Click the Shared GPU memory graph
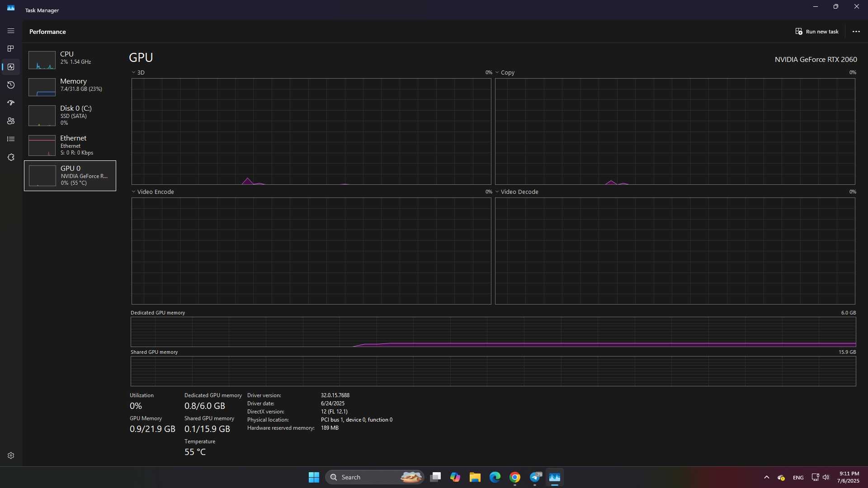This screenshot has width=868, height=488. (493, 371)
